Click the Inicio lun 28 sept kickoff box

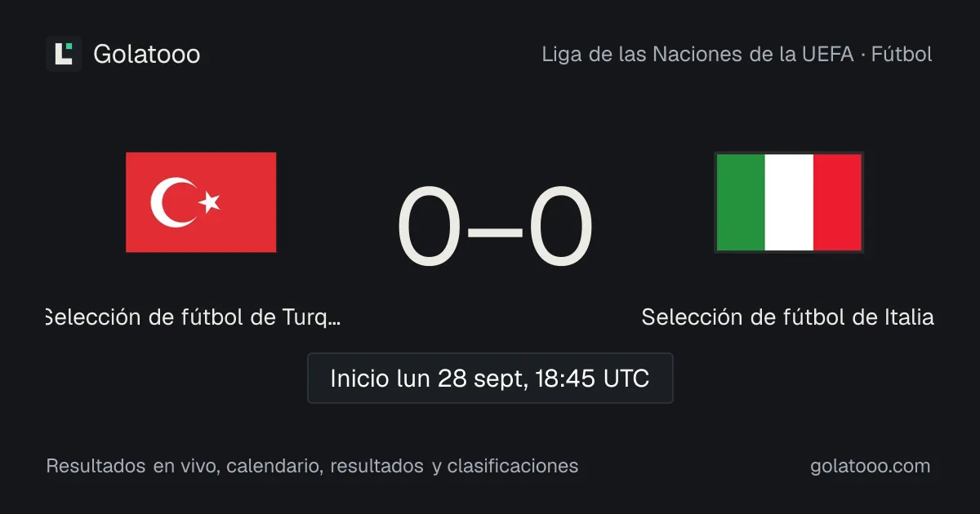coord(490,378)
